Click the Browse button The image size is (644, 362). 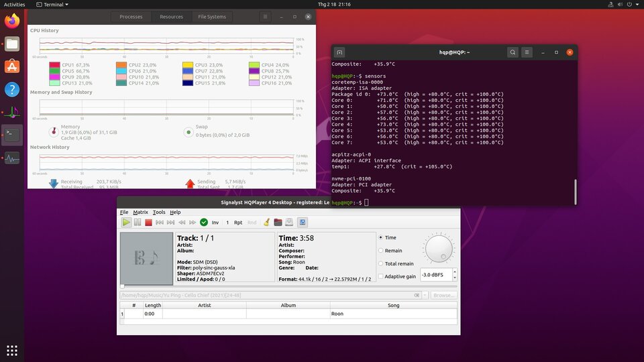(443, 295)
